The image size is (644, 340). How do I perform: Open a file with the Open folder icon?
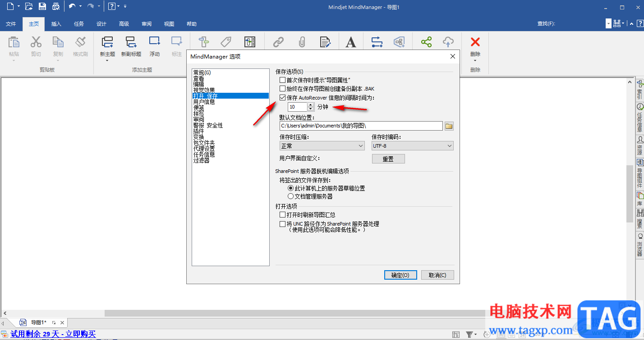tap(29, 6)
